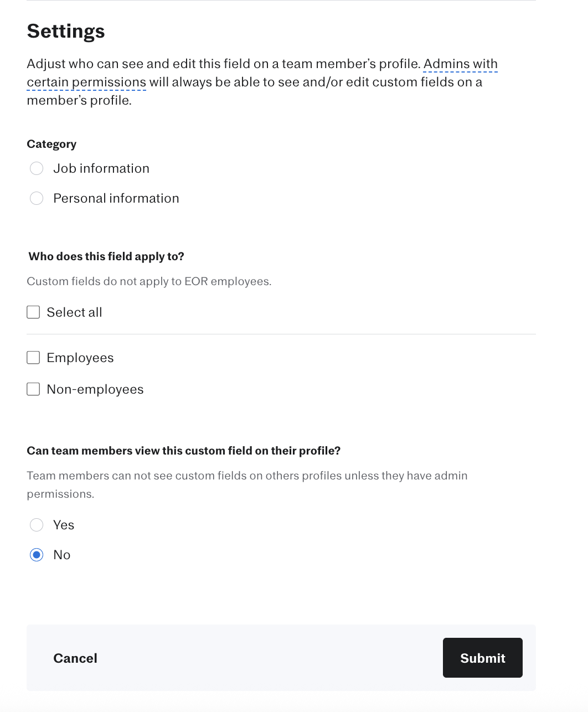
Task: Click the "Select all" label text
Action: (75, 312)
